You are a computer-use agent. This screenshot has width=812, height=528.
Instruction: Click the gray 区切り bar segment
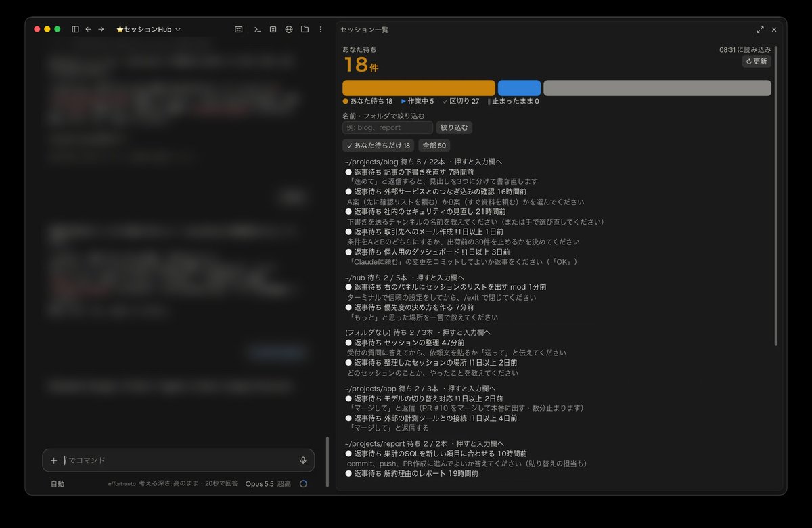point(657,88)
